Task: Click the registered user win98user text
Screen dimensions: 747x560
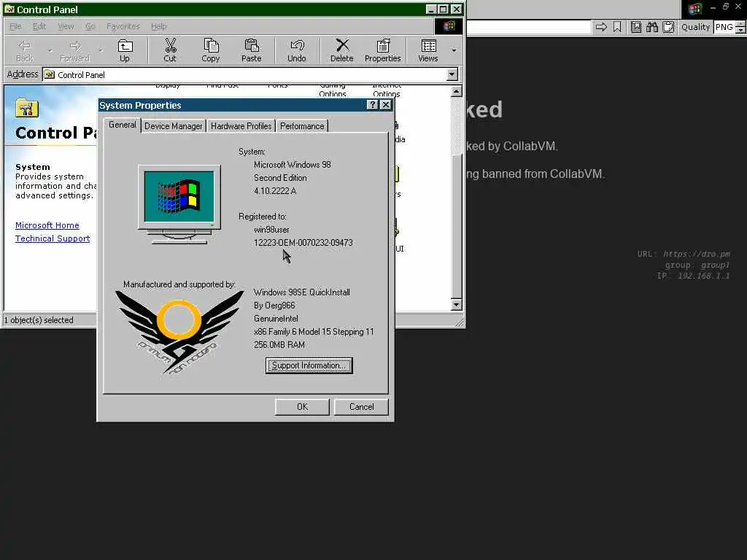Action: click(271, 230)
